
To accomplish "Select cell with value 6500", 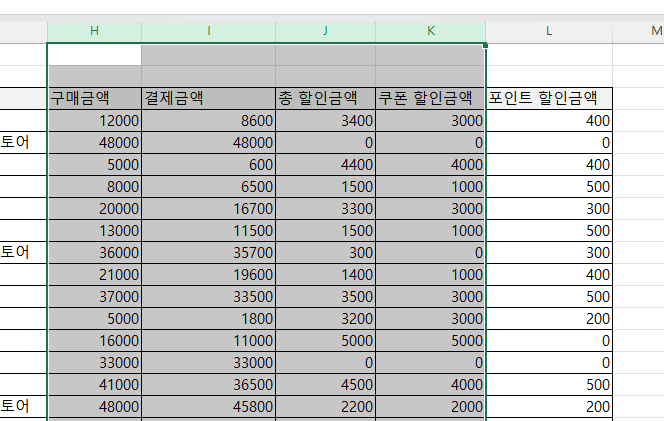I will click(x=208, y=187).
